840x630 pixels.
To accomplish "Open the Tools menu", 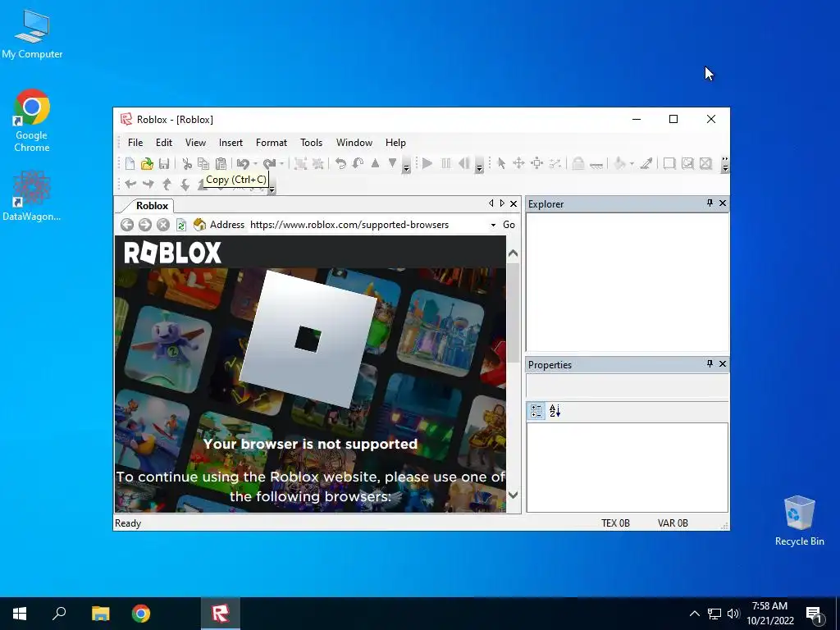I will (311, 143).
